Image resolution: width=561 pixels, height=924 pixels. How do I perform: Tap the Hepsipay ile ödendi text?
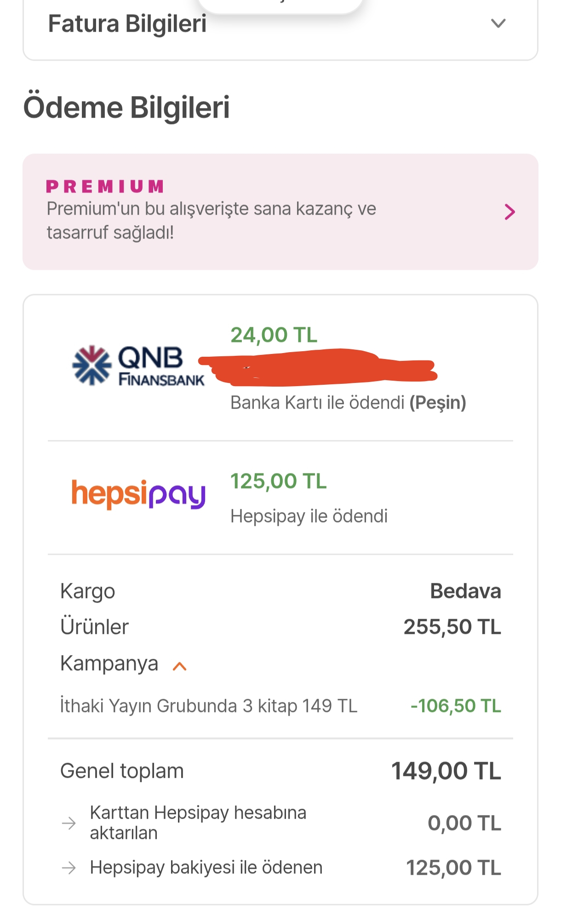(x=309, y=516)
